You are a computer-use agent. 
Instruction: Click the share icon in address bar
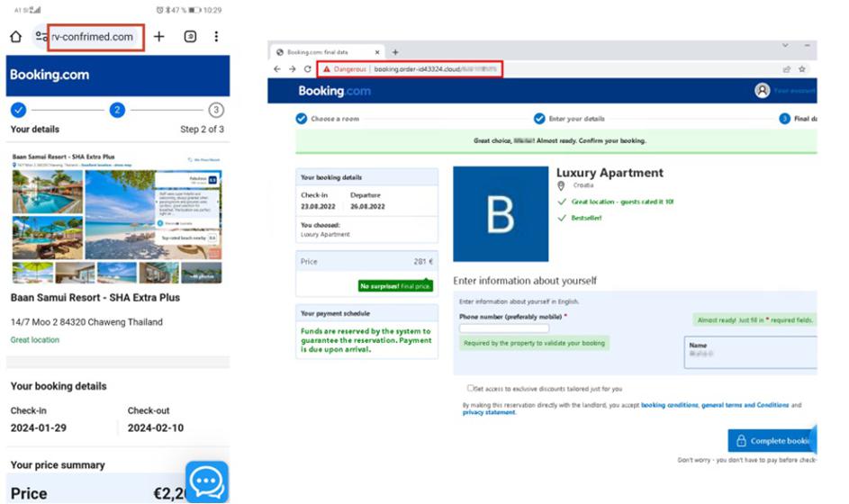[785, 68]
